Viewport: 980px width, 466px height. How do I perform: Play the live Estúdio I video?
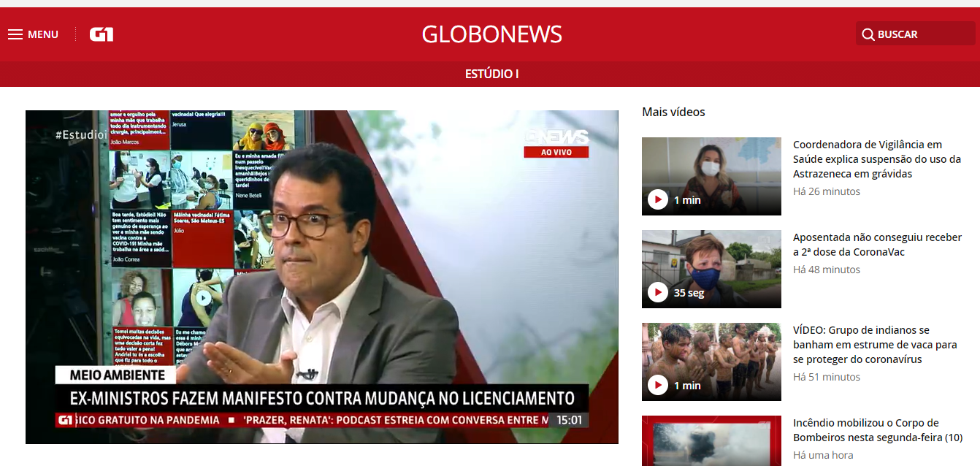[x=322, y=277]
